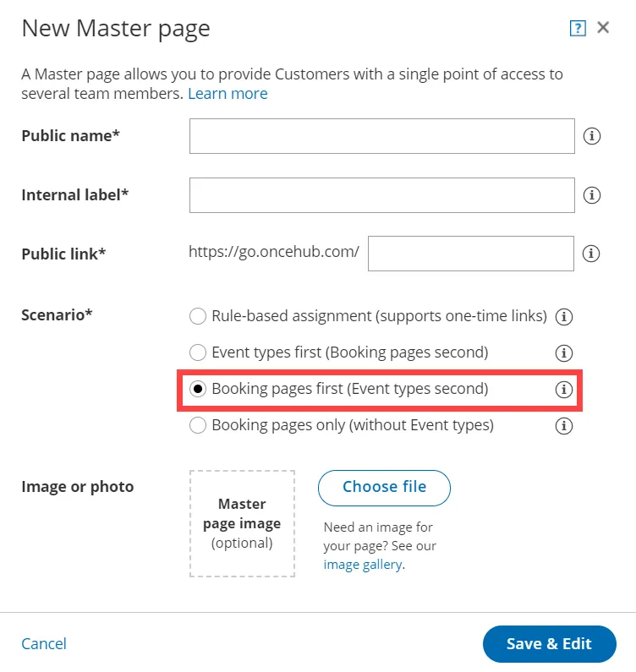Show info tooltip for Public link
The height and width of the screenshot is (672, 636).
tap(591, 254)
